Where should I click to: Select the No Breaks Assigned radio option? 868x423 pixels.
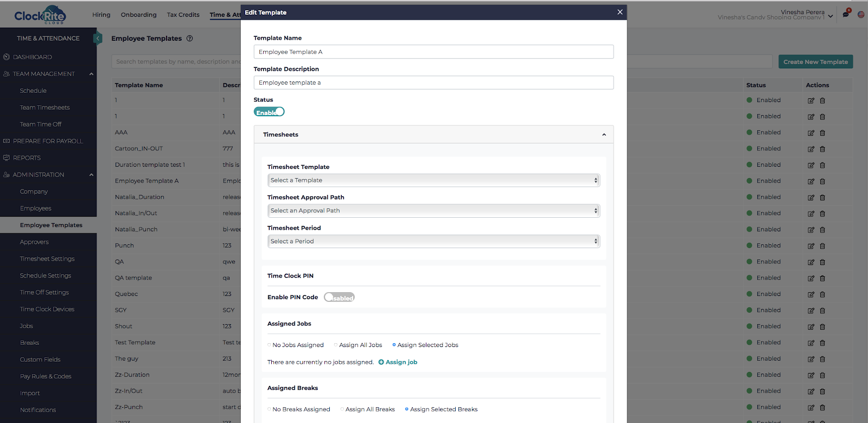[x=270, y=409]
